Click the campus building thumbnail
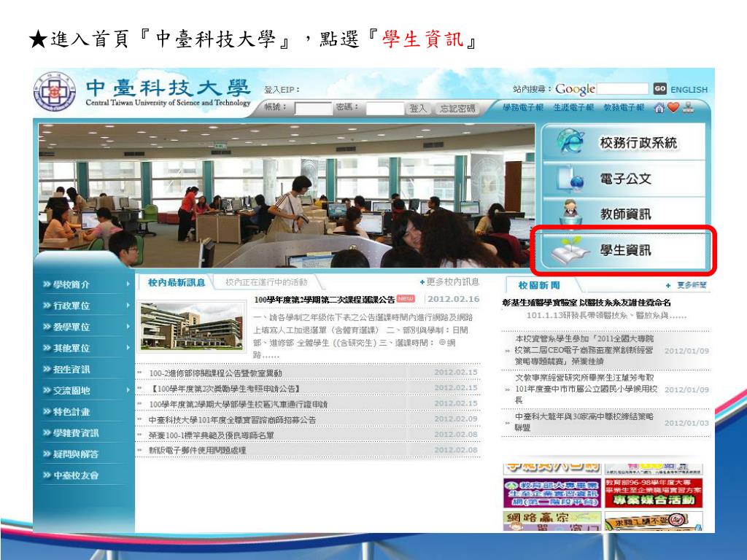This screenshot has width=747, height=560. click(x=191, y=327)
